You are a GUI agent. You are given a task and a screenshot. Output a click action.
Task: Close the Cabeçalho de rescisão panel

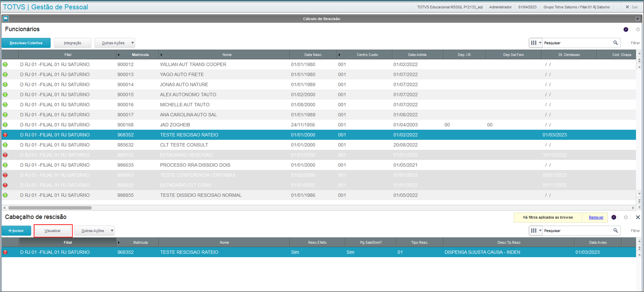point(638,217)
